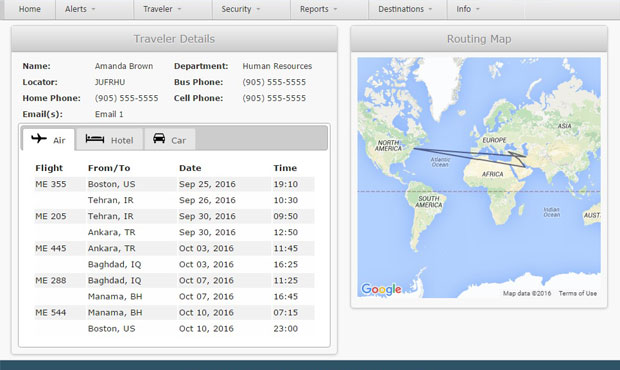This screenshot has width=620, height=370.
Task: Switch to the Car tab label
Action: click(x=178, y=140)
